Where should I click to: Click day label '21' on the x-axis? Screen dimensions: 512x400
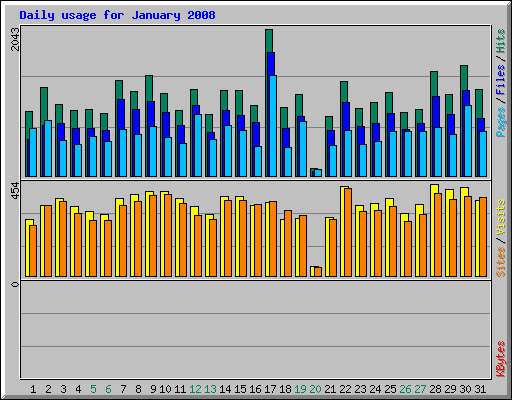point(330,389)
